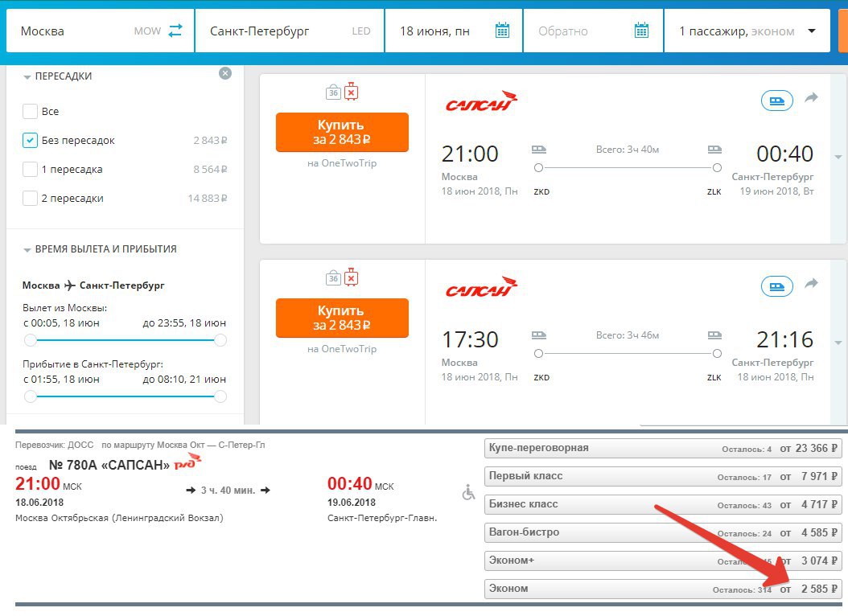This screenshot has height=616, width=848.
Task: Open departure date calendar icon
Action: click(502, 31)
